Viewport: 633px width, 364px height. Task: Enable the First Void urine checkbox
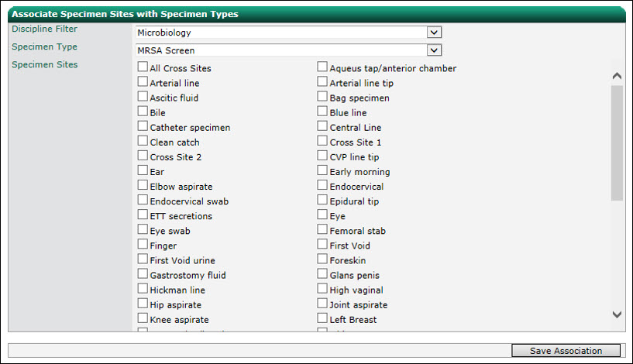(x=143, y=259)
